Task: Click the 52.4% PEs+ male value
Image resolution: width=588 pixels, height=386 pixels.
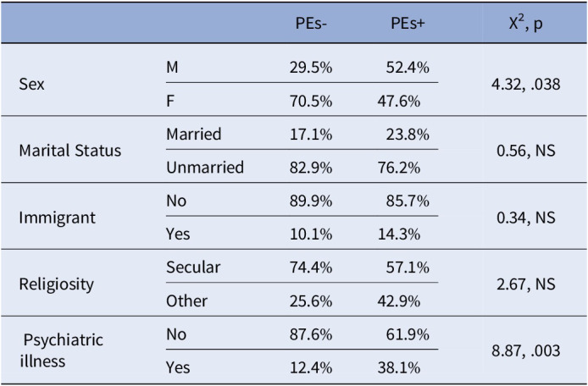Action: pos(408,68)
